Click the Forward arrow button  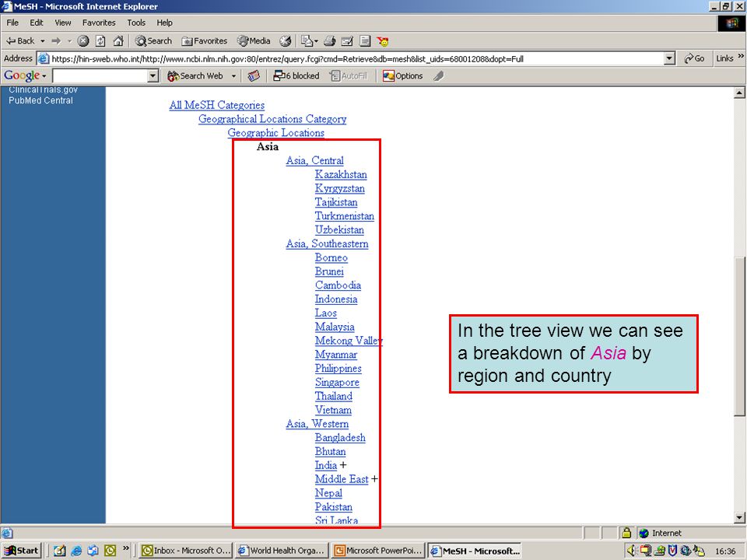click(x=56, y=41)
